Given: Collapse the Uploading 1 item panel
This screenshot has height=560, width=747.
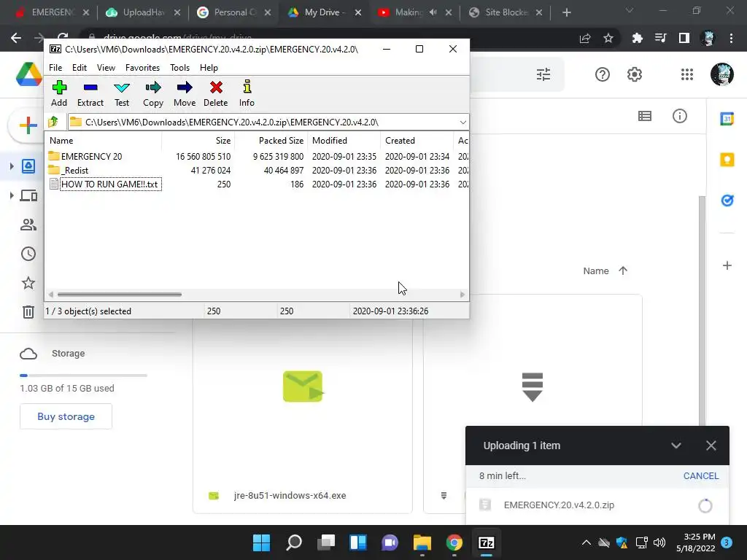Looking at the screenshot, I should [676, 446].
